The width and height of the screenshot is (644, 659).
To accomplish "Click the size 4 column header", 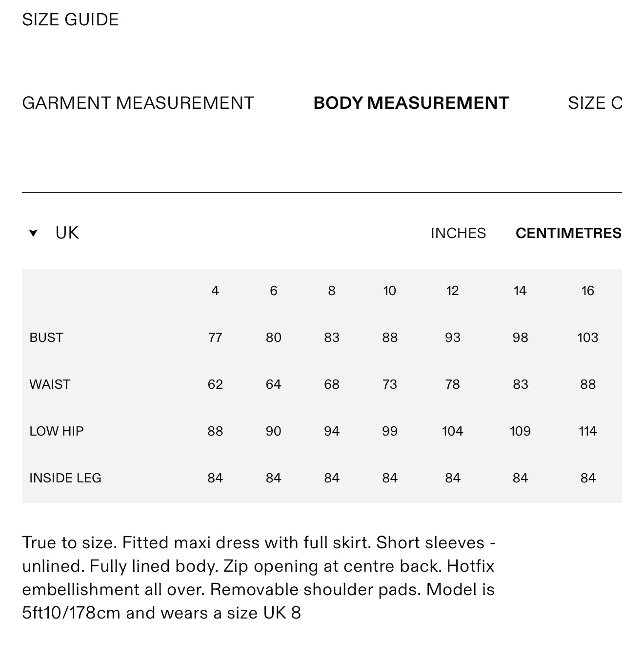I will (215, 291).
